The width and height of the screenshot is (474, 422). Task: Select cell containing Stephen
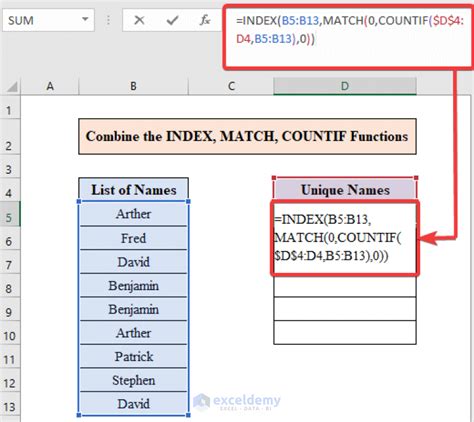(134, 380)
